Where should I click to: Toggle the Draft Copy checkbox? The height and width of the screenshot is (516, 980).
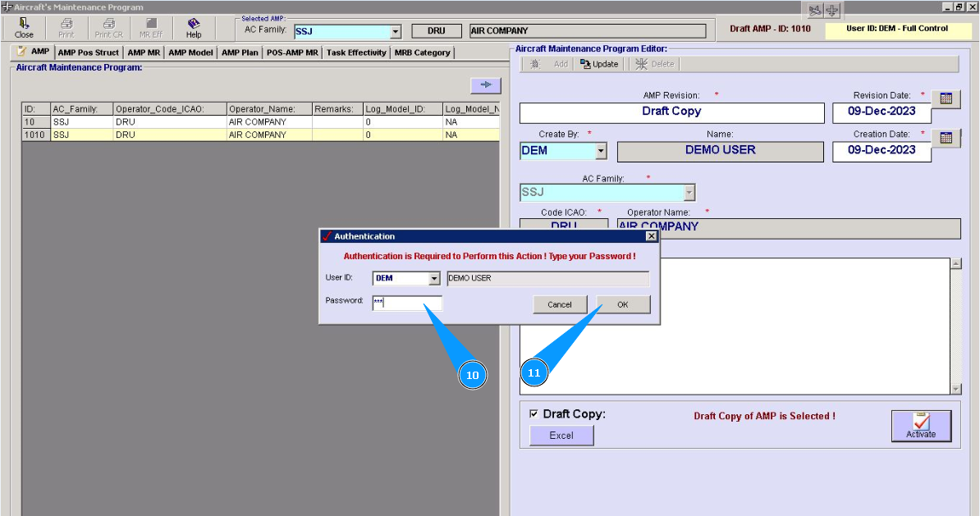tap(534, 413)
